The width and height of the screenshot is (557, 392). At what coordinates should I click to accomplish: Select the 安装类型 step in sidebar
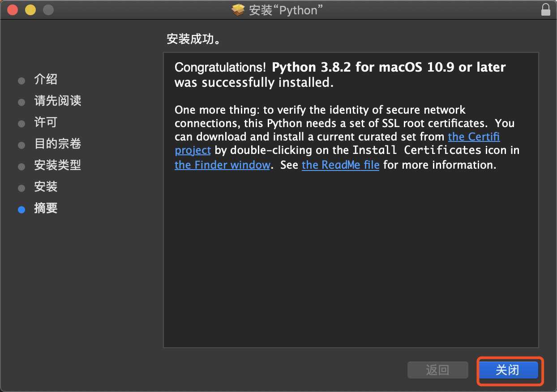(58, 165)
